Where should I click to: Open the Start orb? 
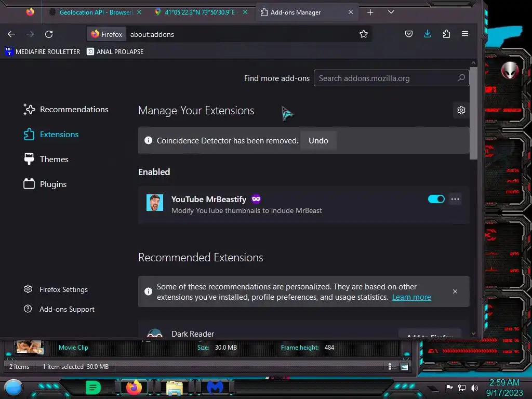14,388
